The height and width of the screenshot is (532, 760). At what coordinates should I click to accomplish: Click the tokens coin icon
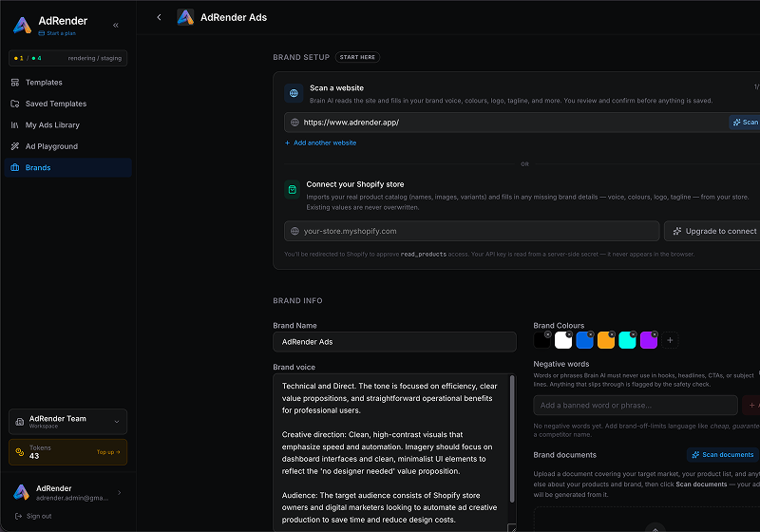click(x=20, y=452)
